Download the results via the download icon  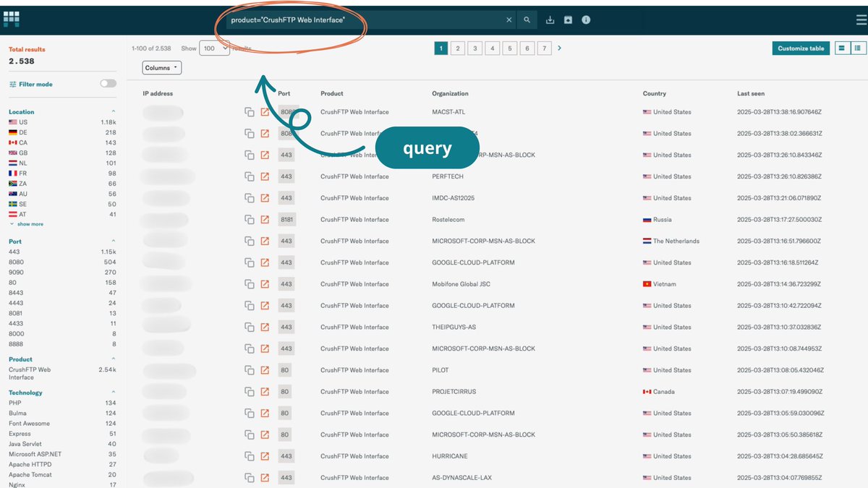pyautogui.click(x=550, y=20)
